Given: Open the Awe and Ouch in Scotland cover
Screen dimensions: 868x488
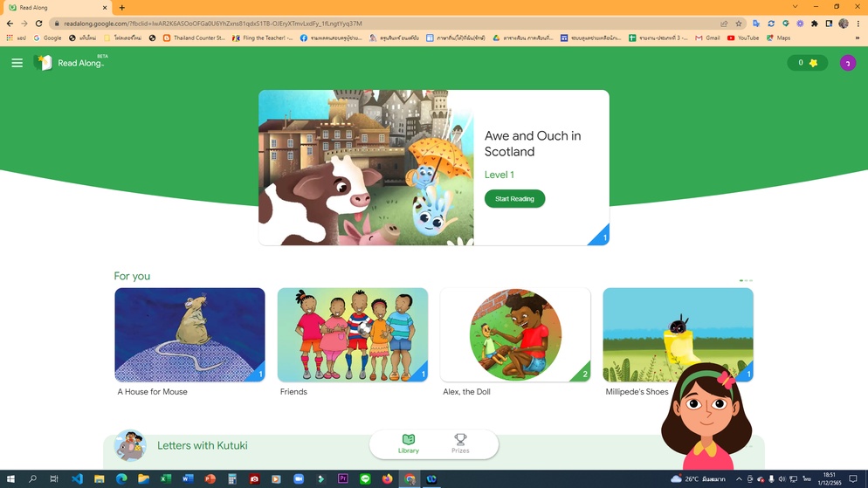Looking at the screenshot, I should pos(366,168).
